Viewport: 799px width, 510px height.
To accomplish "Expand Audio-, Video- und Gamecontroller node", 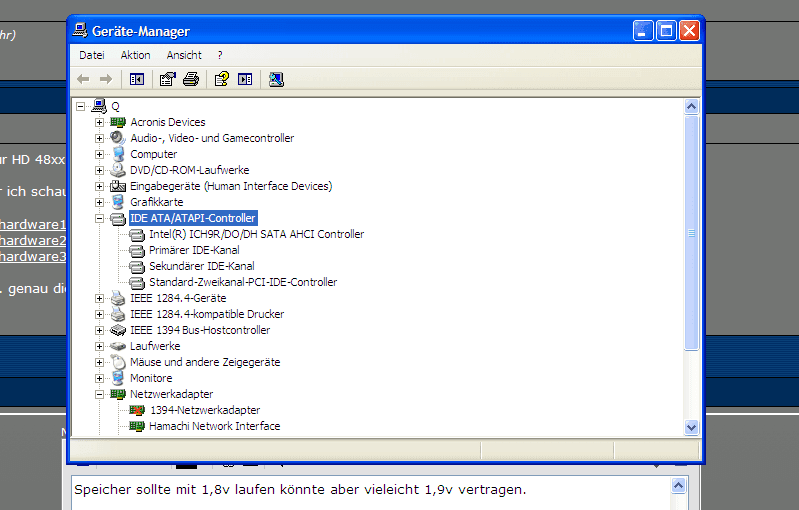I will point(100,138).
